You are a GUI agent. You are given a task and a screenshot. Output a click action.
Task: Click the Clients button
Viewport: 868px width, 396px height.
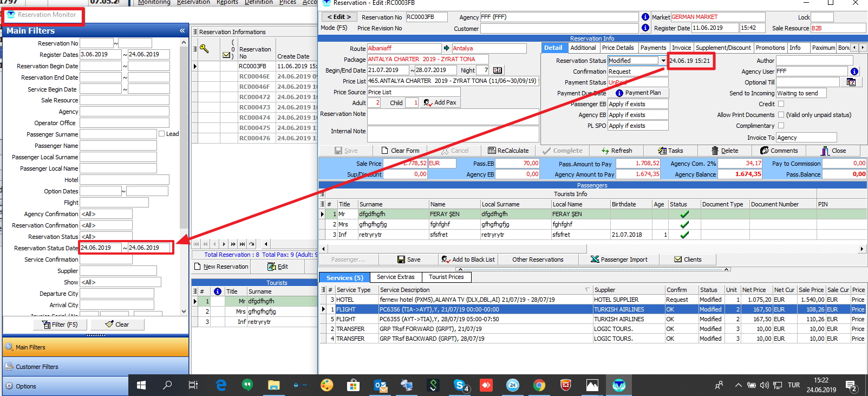coord(688,259)
